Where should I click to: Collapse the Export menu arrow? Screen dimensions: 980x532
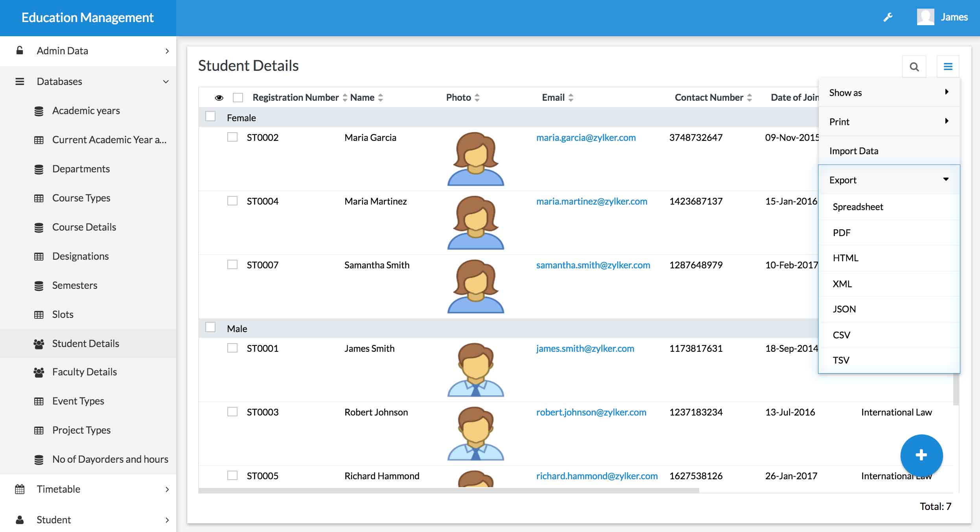(946, 179)
